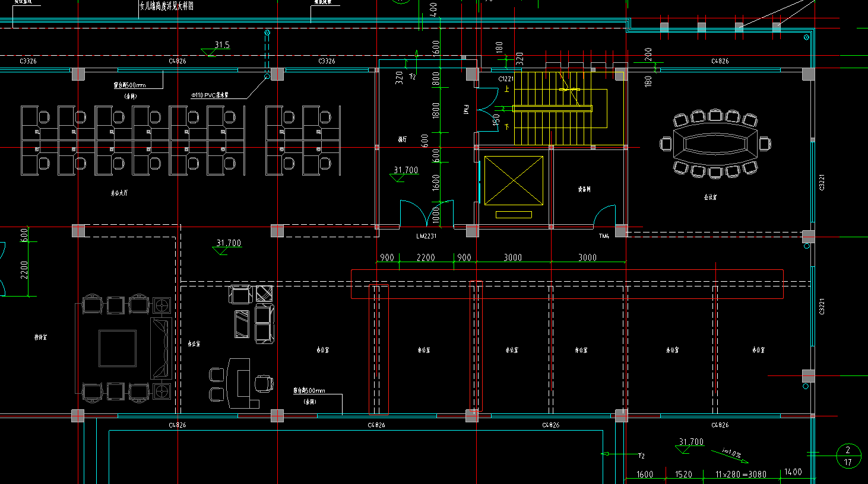Click the green section marker circle 2/17
Viewport: 868px width, 484px height.
(x=848, y=456)
